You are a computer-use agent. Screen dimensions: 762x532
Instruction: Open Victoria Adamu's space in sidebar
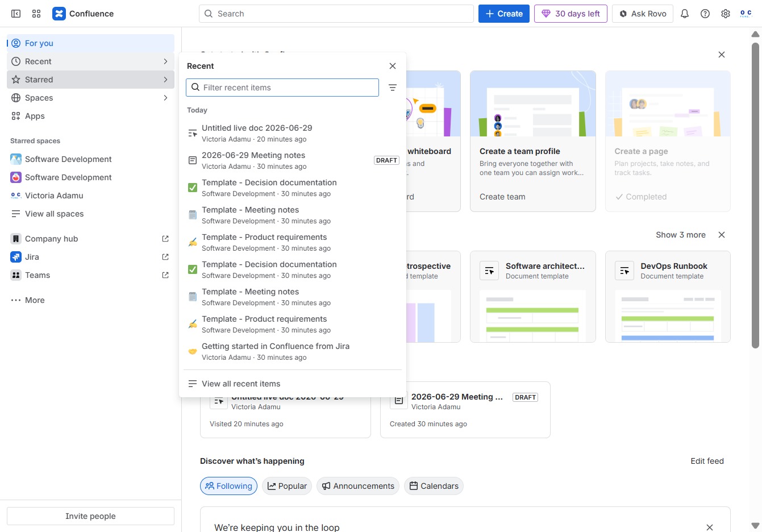[x=91, y=196]
